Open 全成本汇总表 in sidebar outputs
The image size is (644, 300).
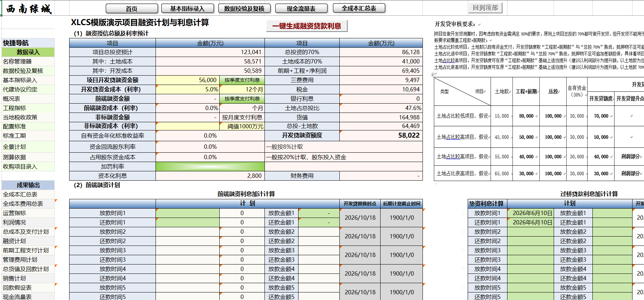click(28, 194)
